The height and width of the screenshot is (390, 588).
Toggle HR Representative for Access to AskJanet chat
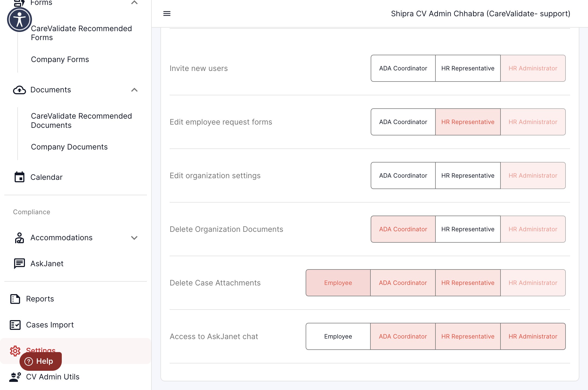(468, 336)
